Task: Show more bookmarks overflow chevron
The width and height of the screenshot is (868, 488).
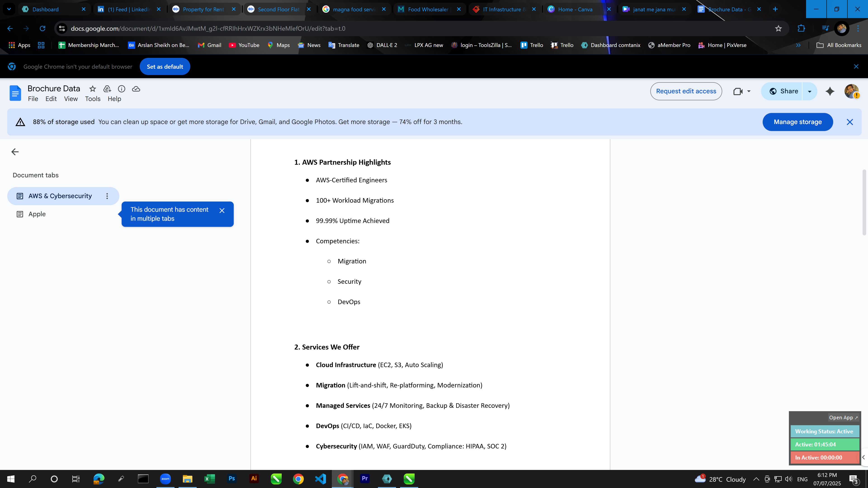Action: click(x=798, y=45)
